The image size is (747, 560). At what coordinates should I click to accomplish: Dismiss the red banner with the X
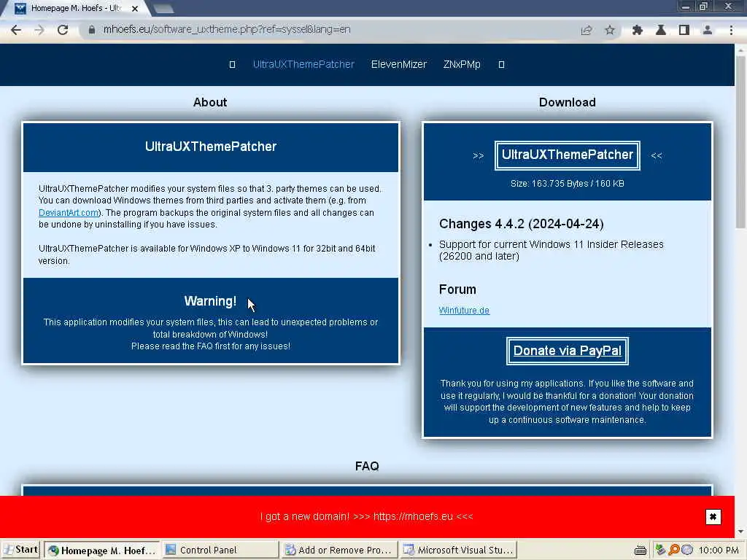[713, 517]
